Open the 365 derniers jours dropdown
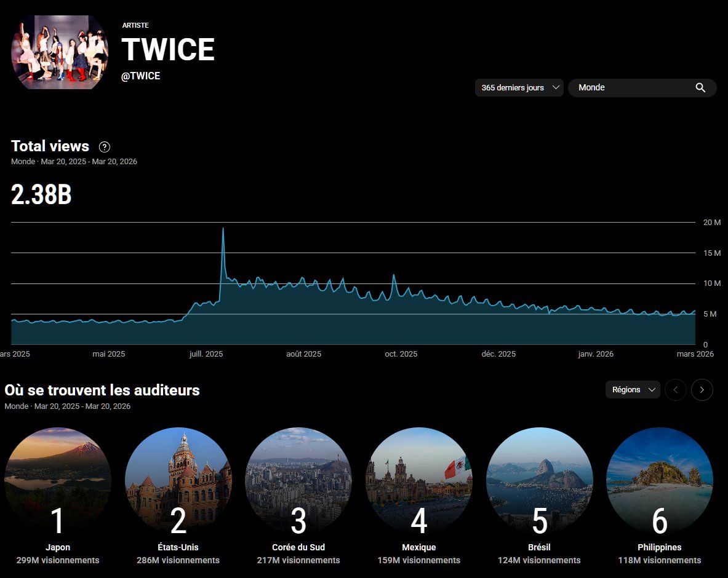The height and width of the screenshot is (578, 728). [519, 88]
